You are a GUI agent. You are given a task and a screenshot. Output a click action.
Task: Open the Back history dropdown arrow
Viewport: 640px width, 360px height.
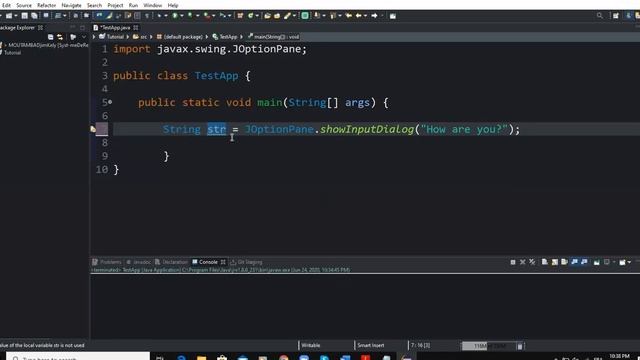pyautogui.click(x=365, y=16)
